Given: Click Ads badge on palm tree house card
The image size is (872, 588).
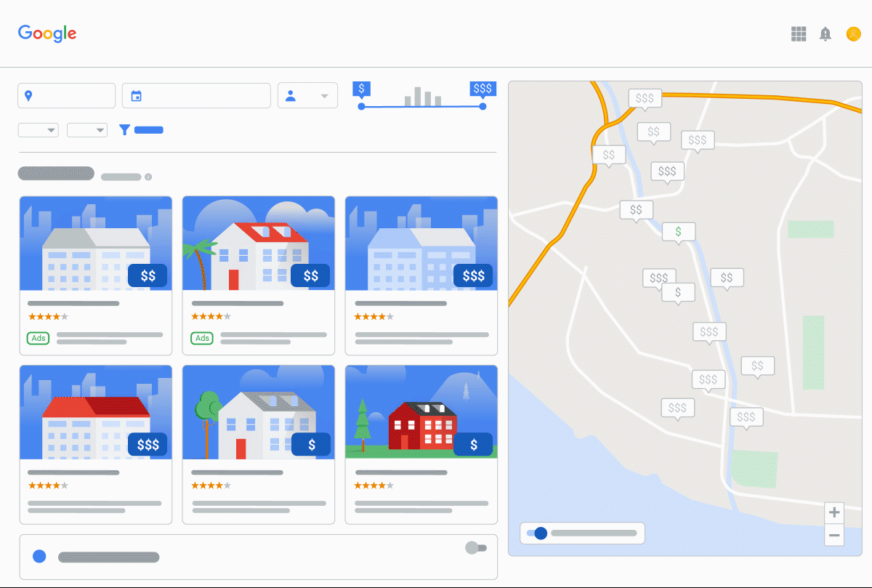Looking at the screenshot, I should 201,338.
